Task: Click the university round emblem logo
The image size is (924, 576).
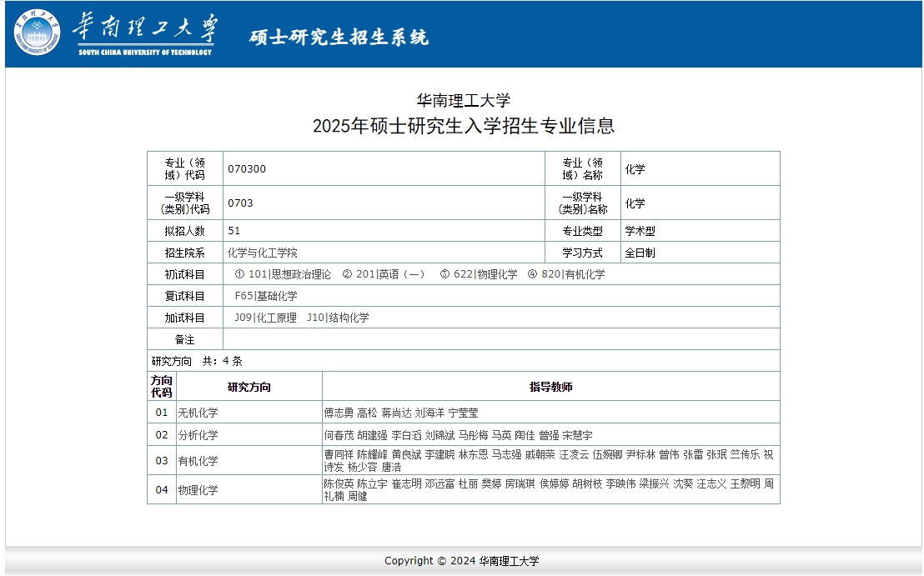Action: click(38, 33)
